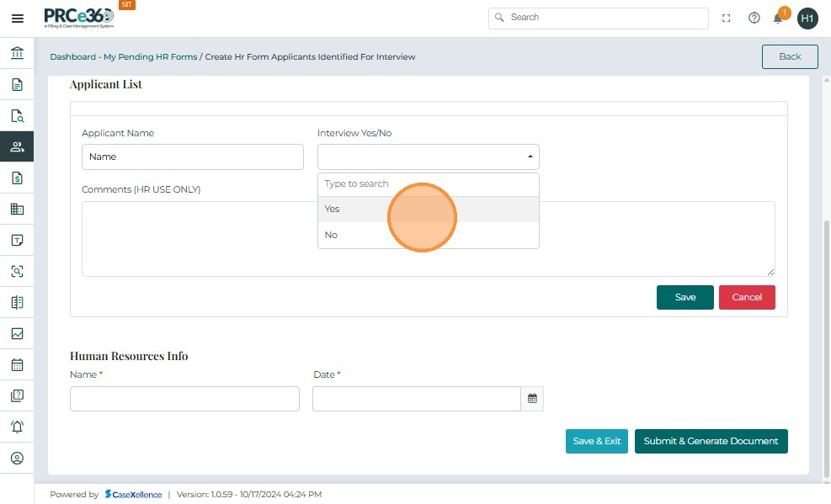831x504 pixels.
Task: Click Save & Exit
Action: coord(596,441)
